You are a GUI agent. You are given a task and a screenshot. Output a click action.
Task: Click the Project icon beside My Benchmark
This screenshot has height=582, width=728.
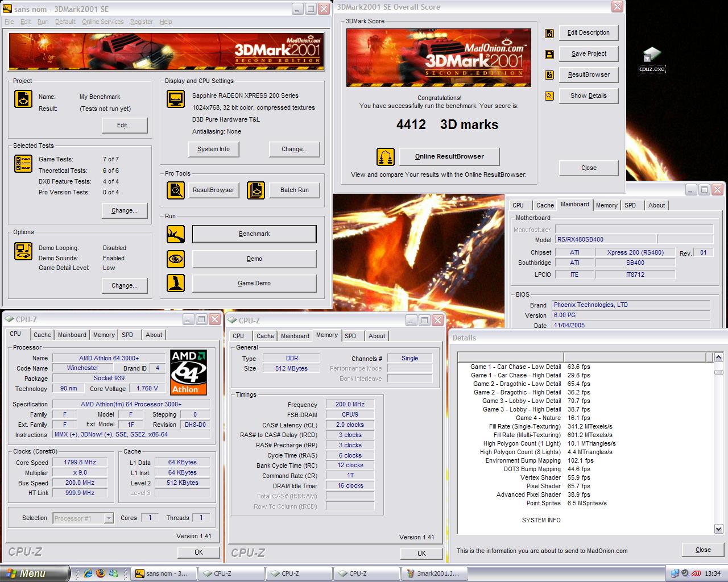coord(23,98)
